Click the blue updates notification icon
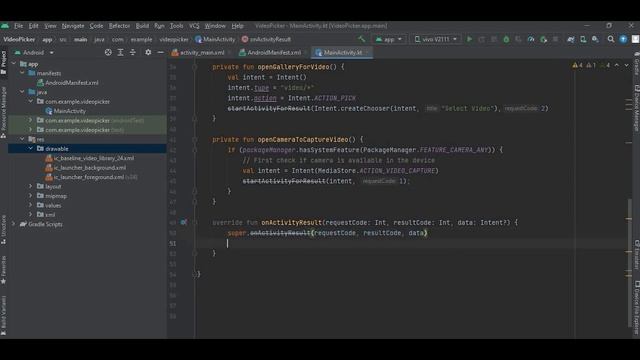This screenshot has width=640, height=360. pyautogui.click(x=623, y=39)
